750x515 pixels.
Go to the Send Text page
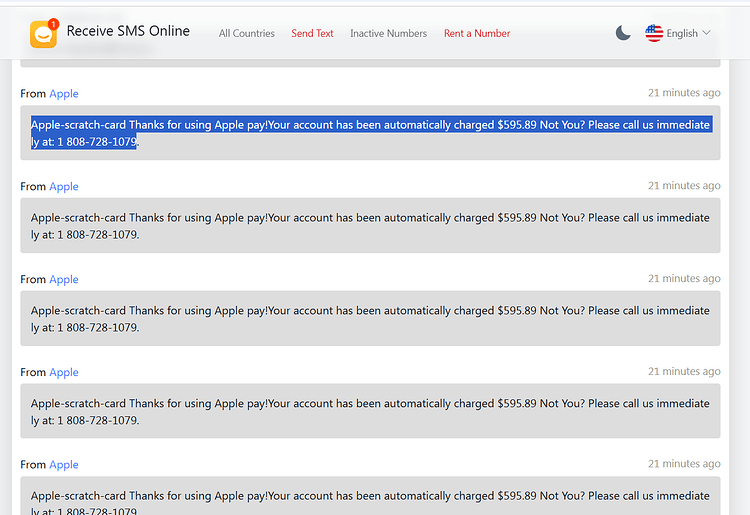pyautogui.click(x=312, y=33)
